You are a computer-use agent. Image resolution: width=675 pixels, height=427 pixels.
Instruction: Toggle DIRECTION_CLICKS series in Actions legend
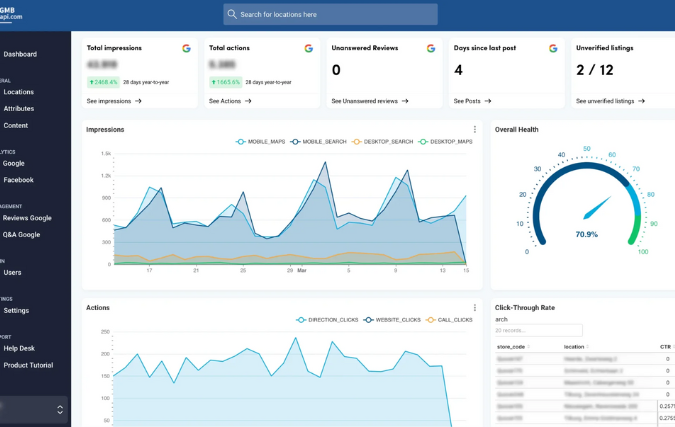327,320
